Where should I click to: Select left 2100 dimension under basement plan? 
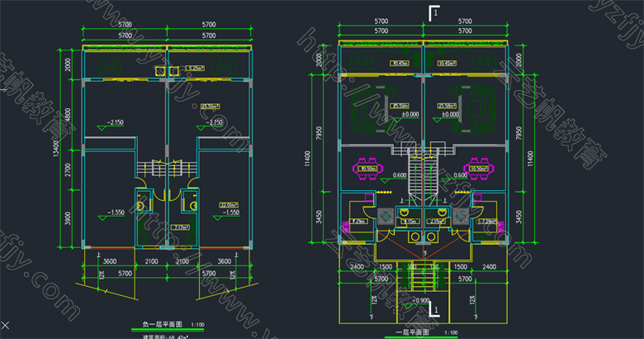[152, 261]
